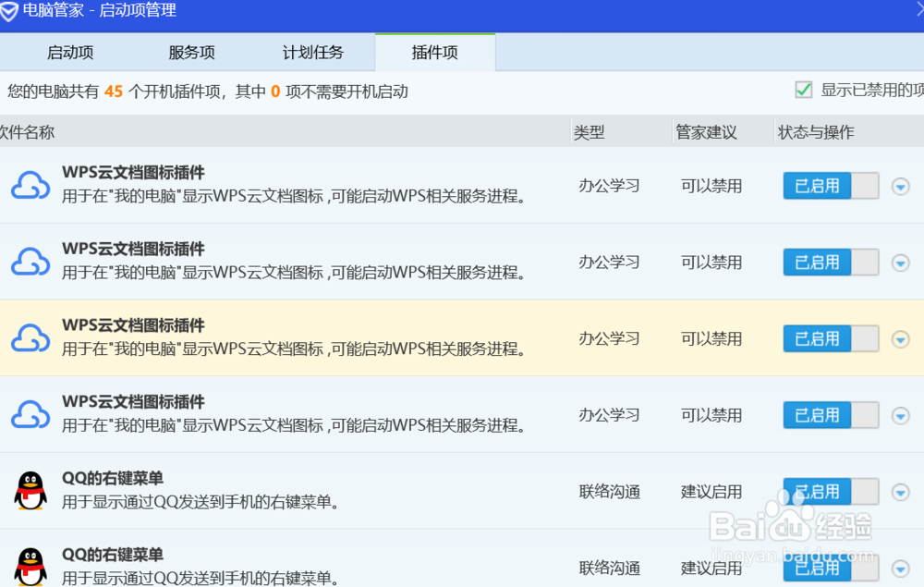Click the penguin icon of the first QQ的右键菜单 row
924x587 pixels.
pos(30,490)
